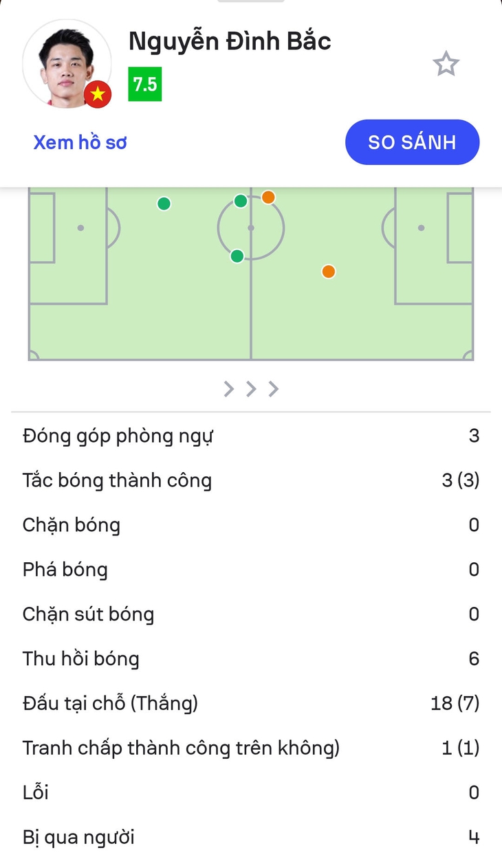
Task: Tap the player avatar photo
Action: pyautogui.click(x=67, y=63)
